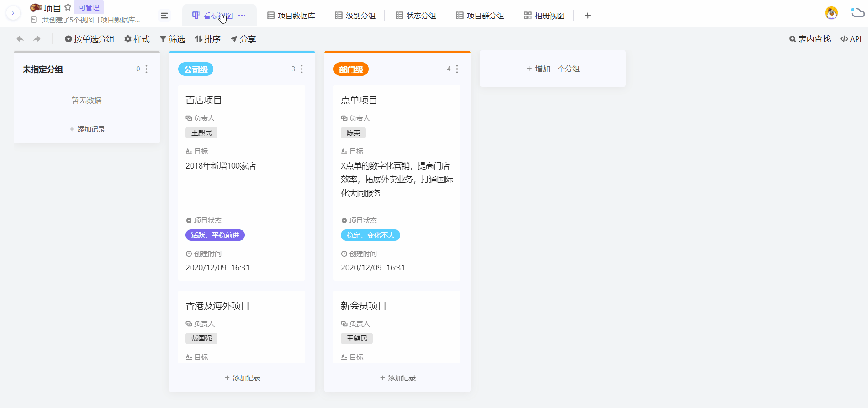
Task: Undo the last action
Action: point(20,39)
